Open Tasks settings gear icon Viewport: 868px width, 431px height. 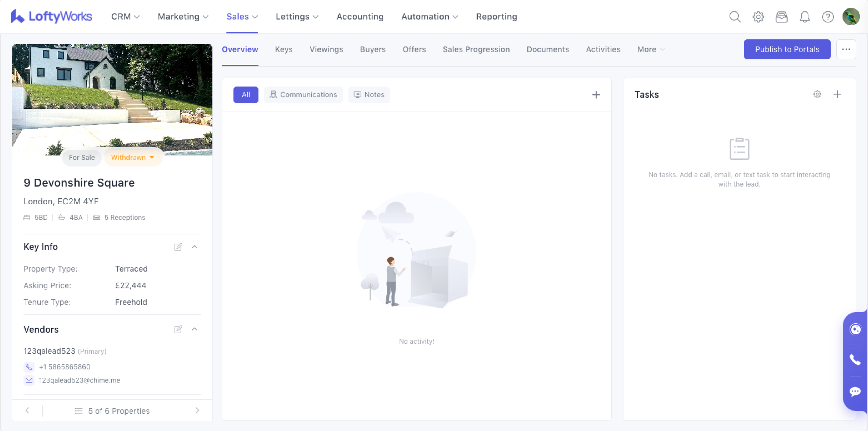click(817, 94)
